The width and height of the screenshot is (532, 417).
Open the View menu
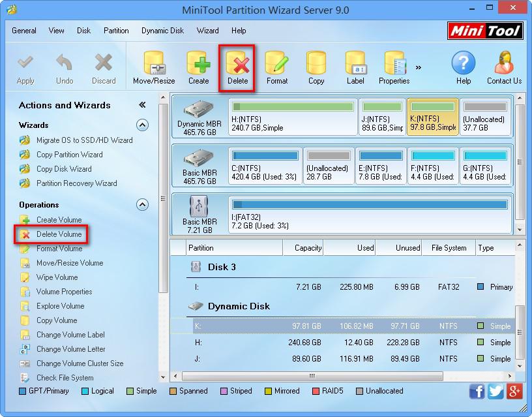pos(56,31)
